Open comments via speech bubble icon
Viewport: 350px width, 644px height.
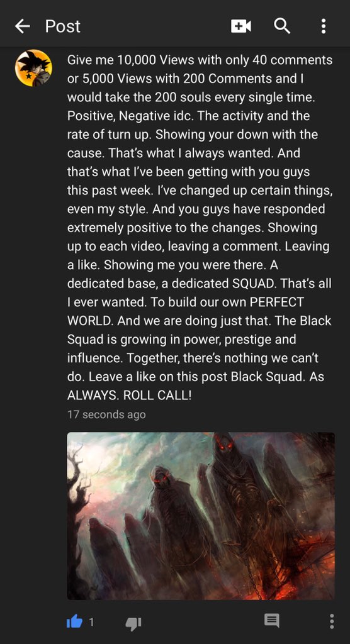coord(271,621)
